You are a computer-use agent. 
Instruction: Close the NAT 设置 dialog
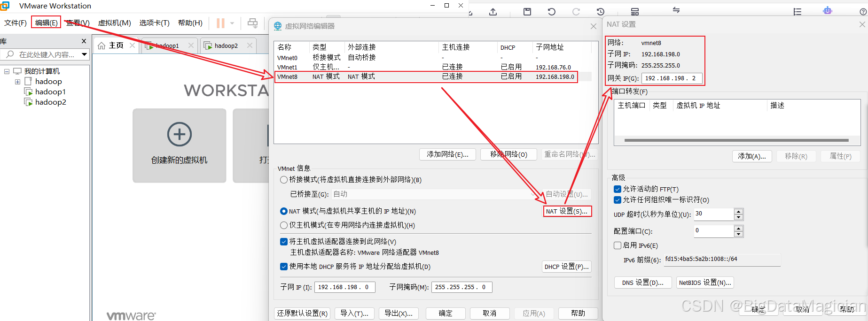(862, 24)
